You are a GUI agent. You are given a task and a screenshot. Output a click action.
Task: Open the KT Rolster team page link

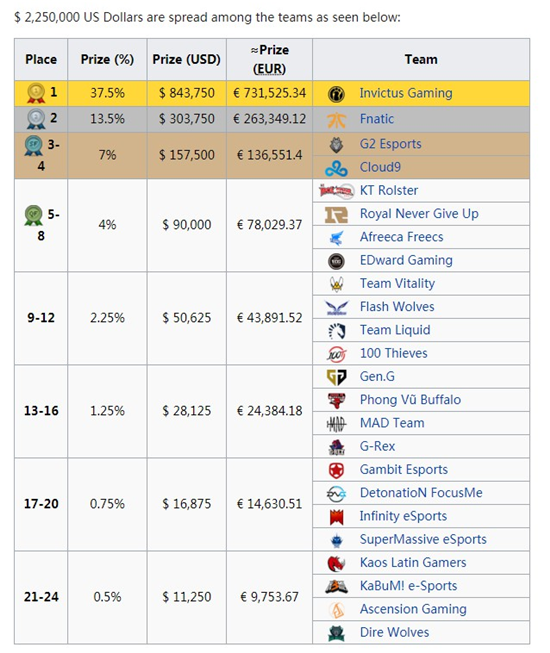pos(389,190)
